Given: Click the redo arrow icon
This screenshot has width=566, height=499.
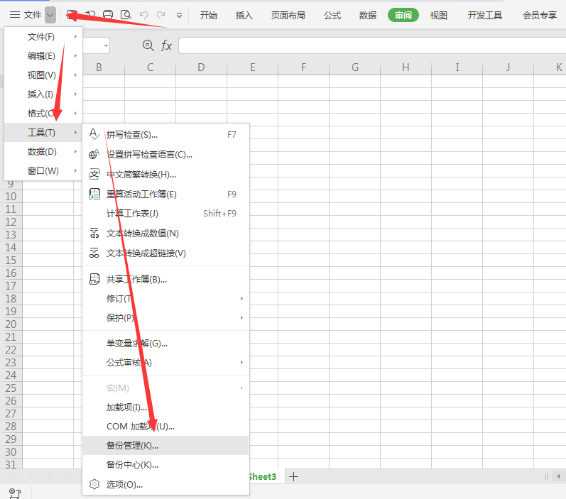Looking at the screenshot, I should (161, 15).
